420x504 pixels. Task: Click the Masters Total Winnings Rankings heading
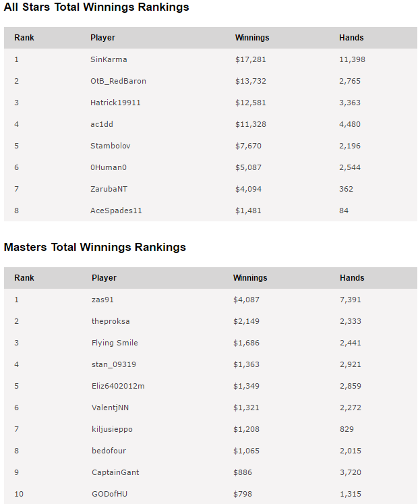click(95, 247)
